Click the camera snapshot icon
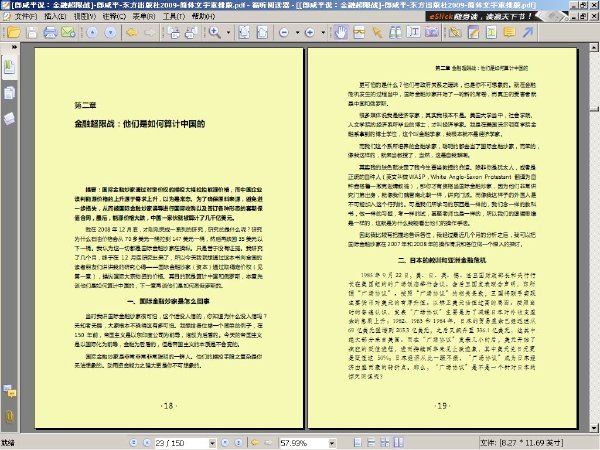The width and height of the screenshot is (600, 450). pos(432,33)
